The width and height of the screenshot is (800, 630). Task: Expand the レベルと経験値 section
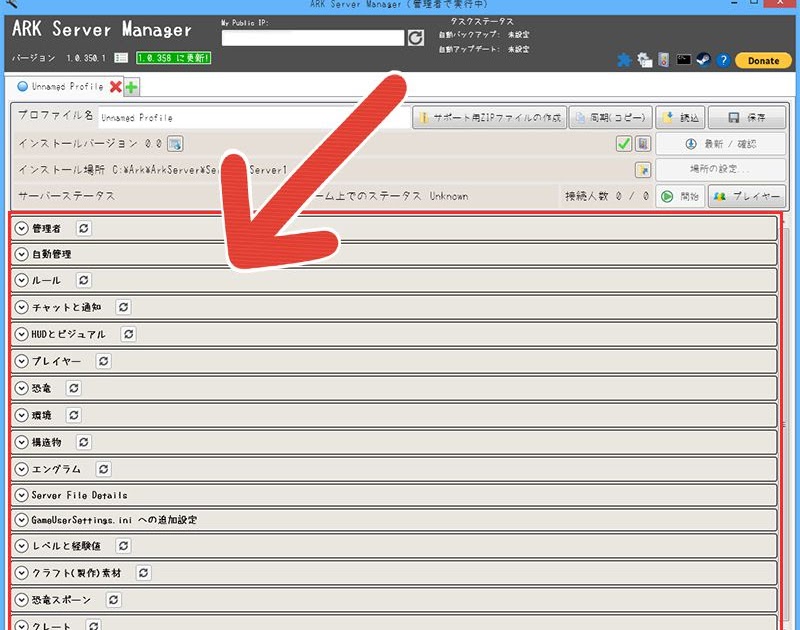[21, 546]
